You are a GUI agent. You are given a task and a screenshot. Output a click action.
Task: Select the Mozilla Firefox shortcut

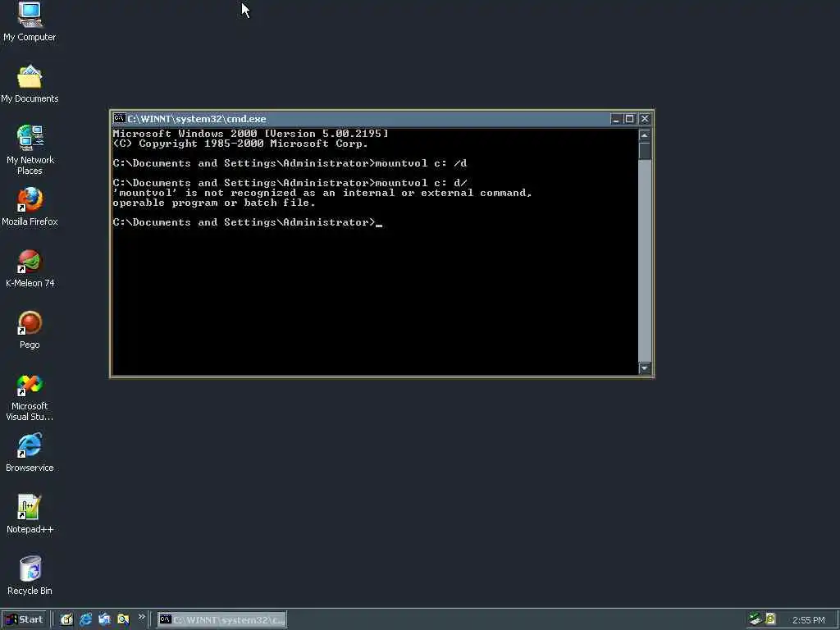click(x=30, y=207)
